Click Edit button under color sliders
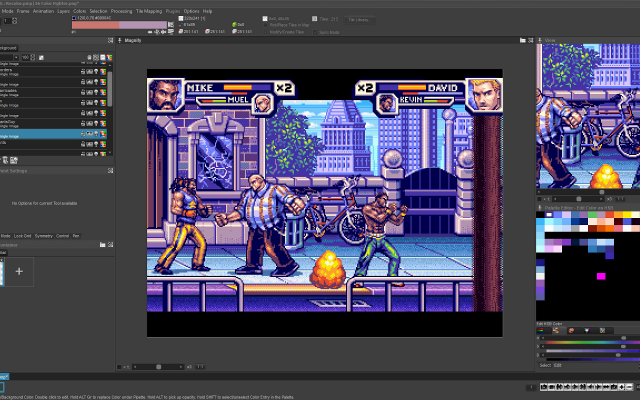Image resolution: width=640 pixels, height=400 pixels. [557, 365]
